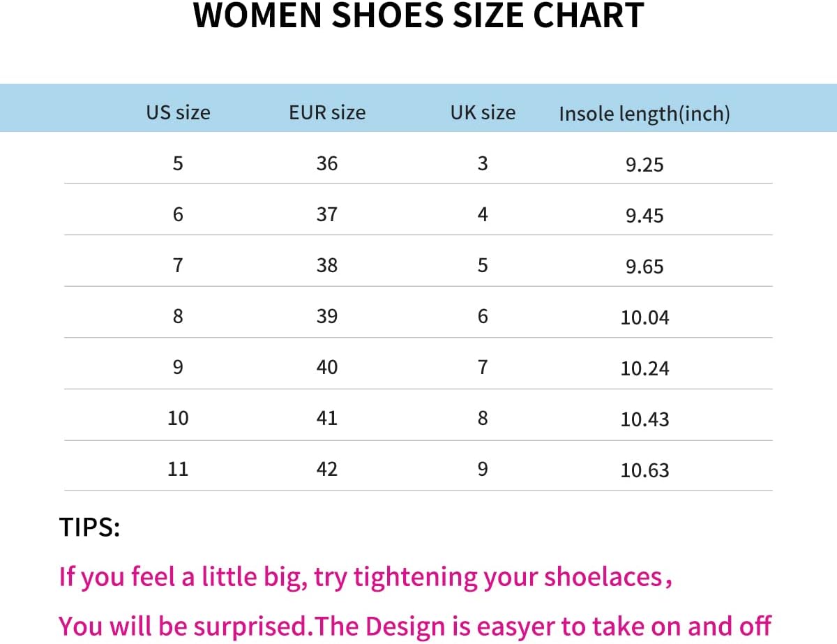Click the WOMEN SHOES SIZE CHART title
Viewport: 837px width, 644px height.
pos(418,15)
